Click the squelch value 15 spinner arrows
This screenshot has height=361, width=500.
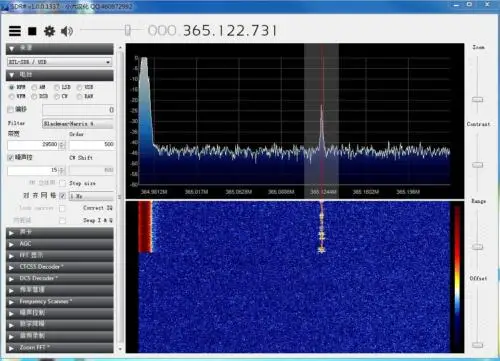click(62, 171)
